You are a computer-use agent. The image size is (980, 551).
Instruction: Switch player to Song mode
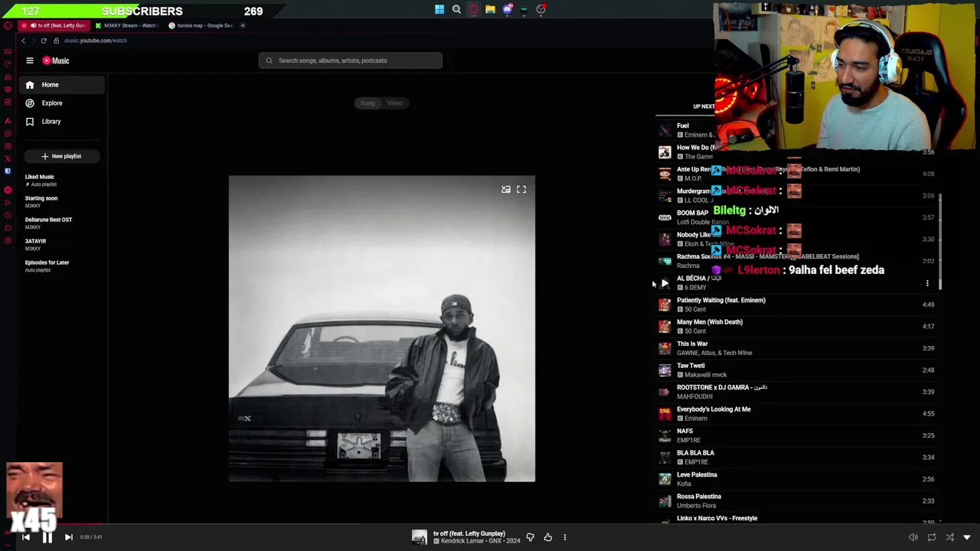click(367, 103)
